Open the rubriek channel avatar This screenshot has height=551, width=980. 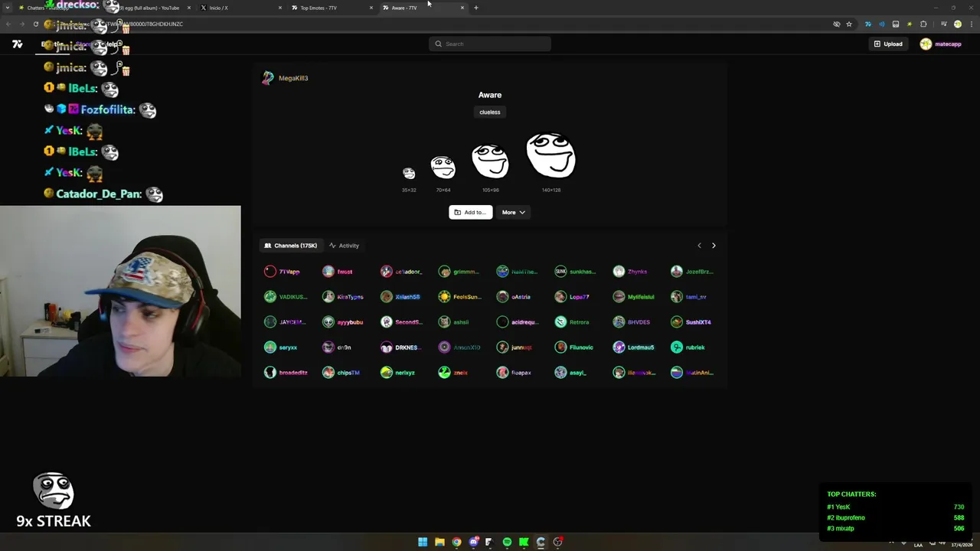677,347
